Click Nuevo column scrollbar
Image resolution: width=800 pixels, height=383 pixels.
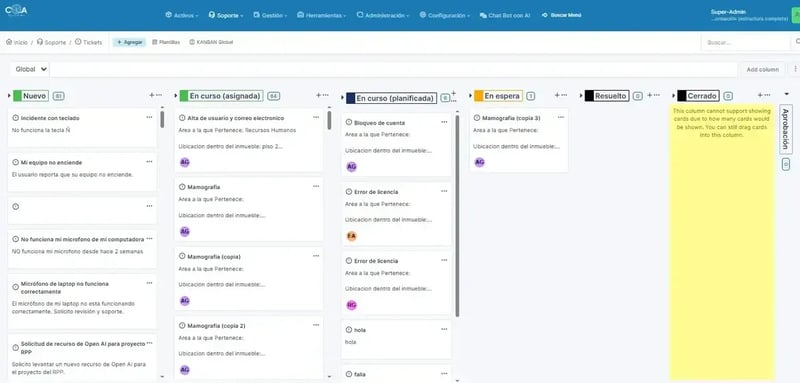click(162, 119)
